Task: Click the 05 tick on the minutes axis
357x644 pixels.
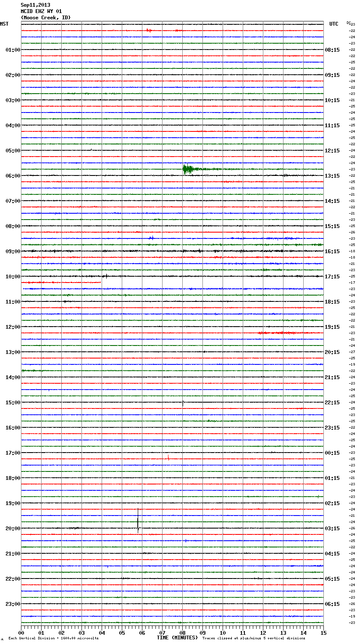Action: click(x=122, y=633)
